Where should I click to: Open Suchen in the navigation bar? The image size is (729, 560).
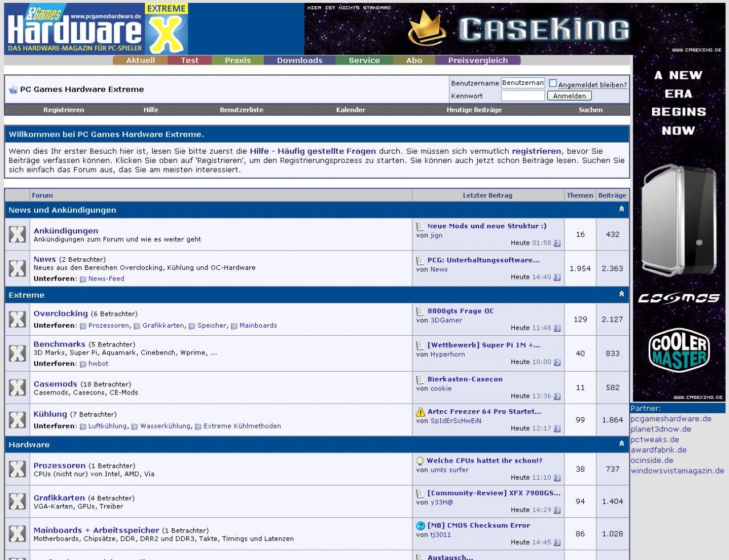point(590,110)
